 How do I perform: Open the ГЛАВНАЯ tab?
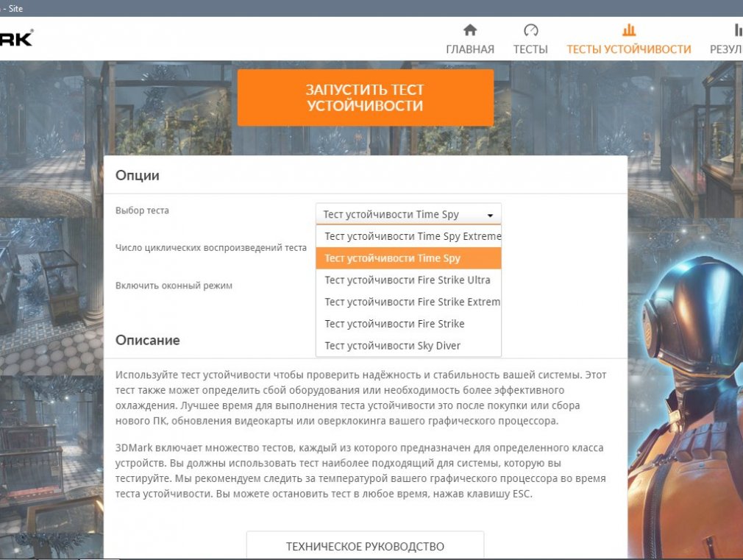[470, 49]
